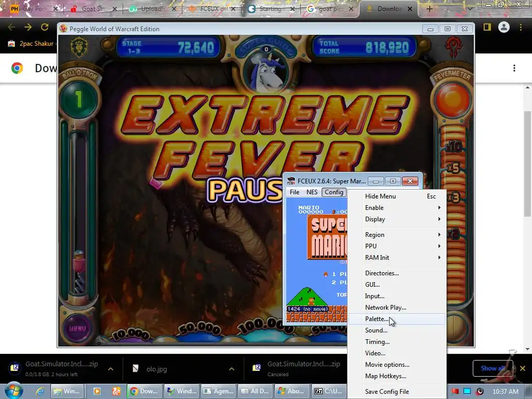Switch to the FCEUX tab

(x=210, y=9)
